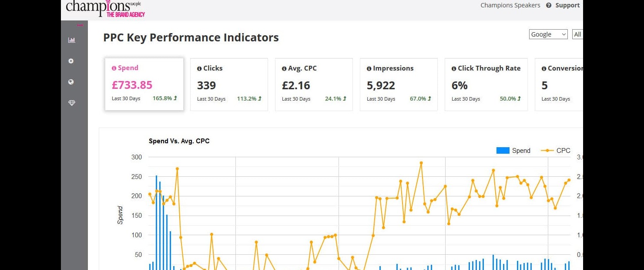Select the Impressions KPI card
This screenshot has height=270, width=644.
pyautogui.click(x=399, y=85)
